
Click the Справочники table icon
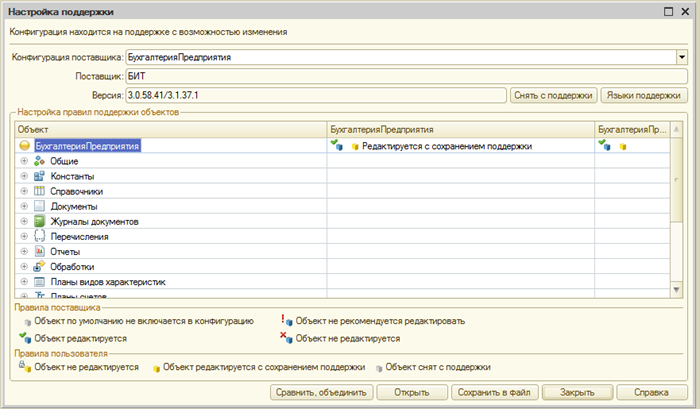coord(40,191)
